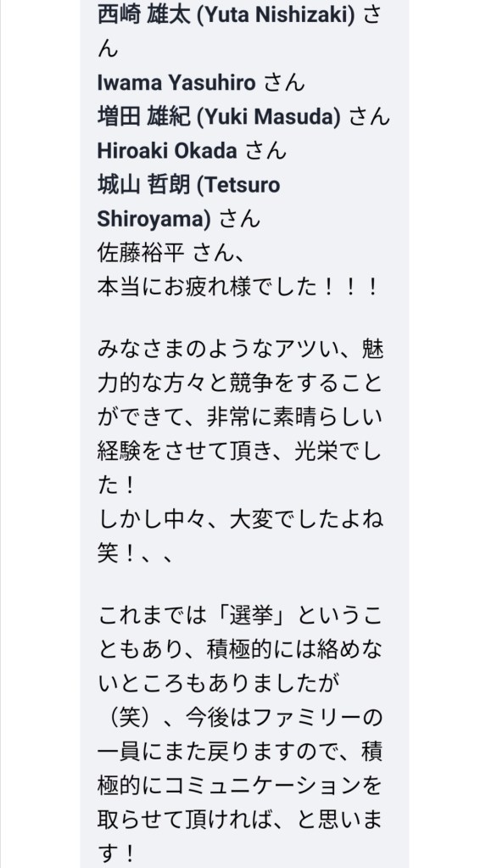Image resolution: width=497 pixels, height=868 pixels.
Task: Open the Hiroaki Okada tagged profile
Action: click(x=167, y=150)
